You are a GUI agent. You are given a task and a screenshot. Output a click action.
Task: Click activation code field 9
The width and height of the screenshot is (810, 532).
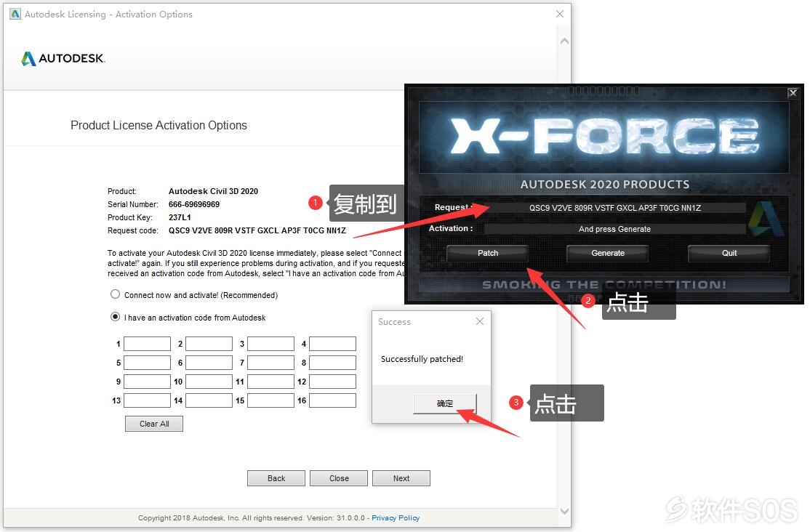pos(147,382)
